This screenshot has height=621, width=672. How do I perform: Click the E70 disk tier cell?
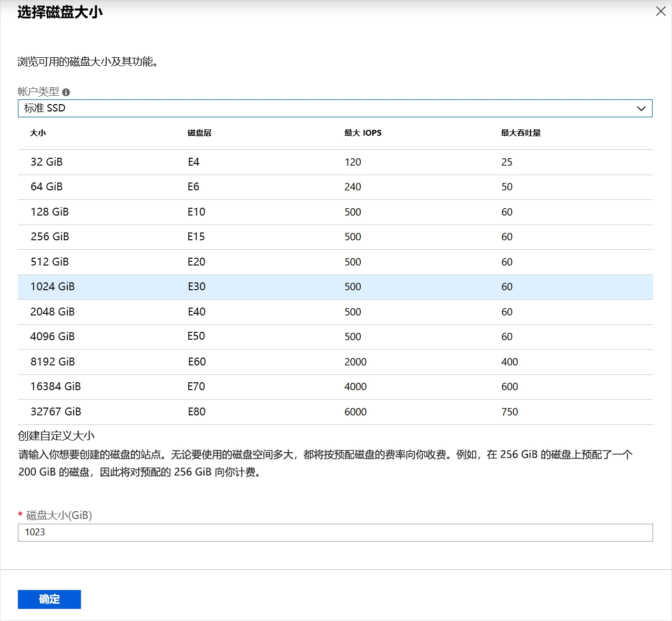(196, 386)
